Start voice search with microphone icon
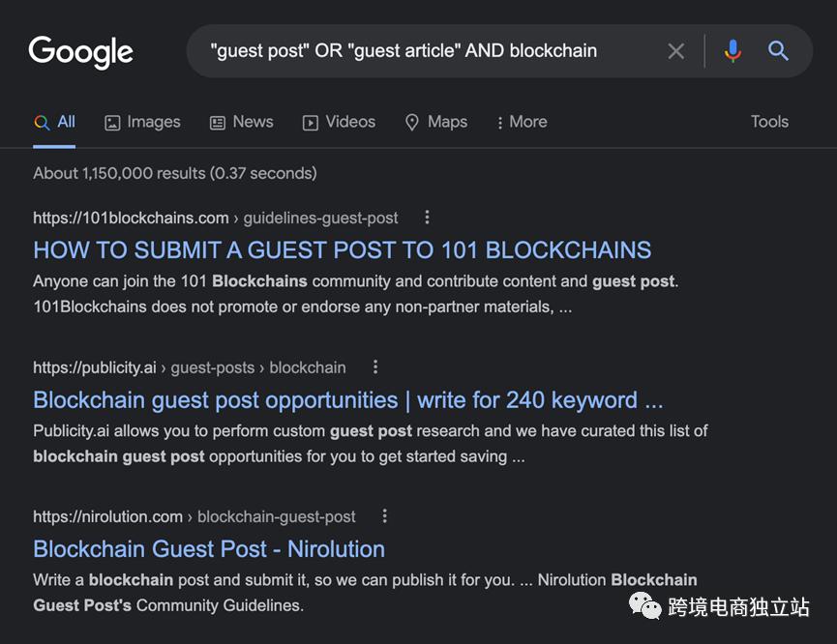 (x=732, y=51)
